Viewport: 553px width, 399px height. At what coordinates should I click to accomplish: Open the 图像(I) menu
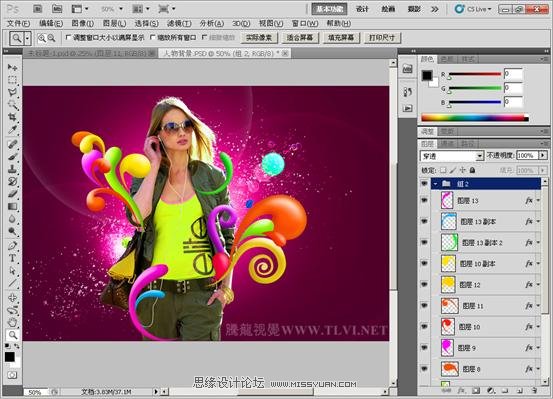click(x=83, y=23)
